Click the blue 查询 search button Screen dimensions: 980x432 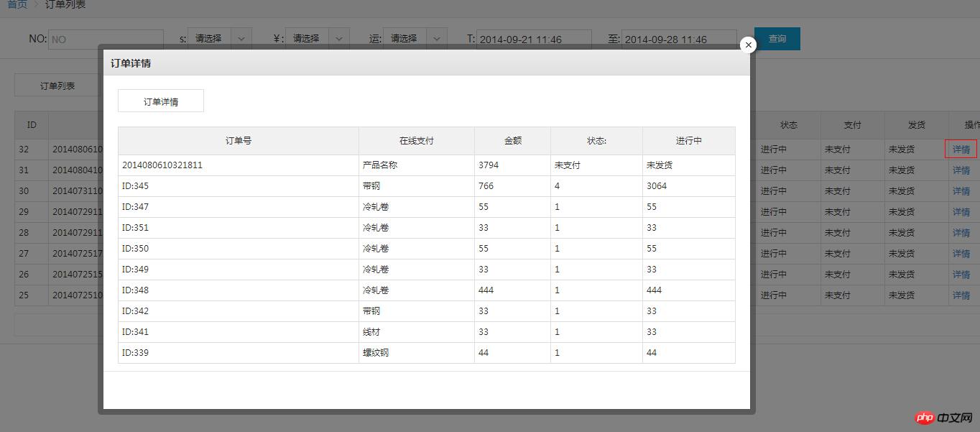tap(777, 39)
